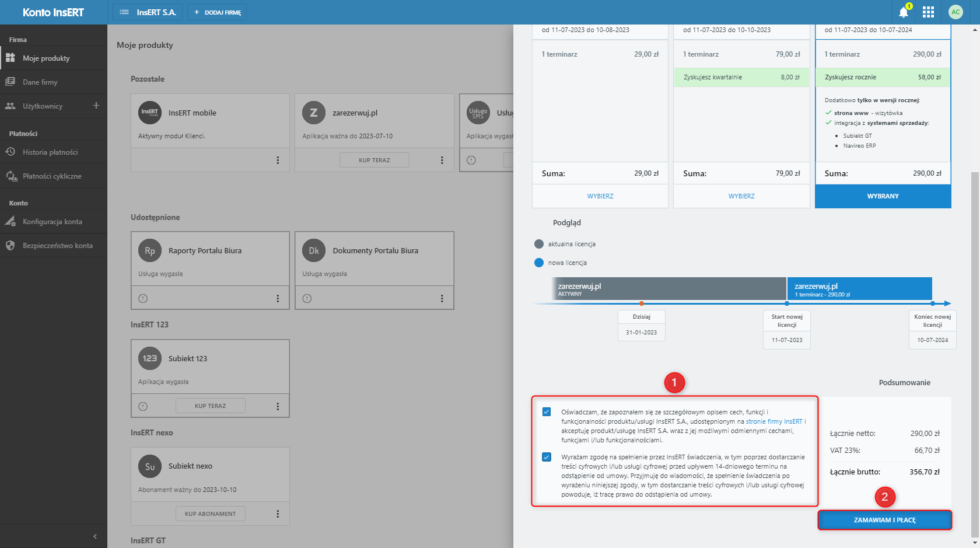Viewport: 980px width, 548px height.
Task: Open the Dokumenty Portalu Biura options menu
Action: 442,298
